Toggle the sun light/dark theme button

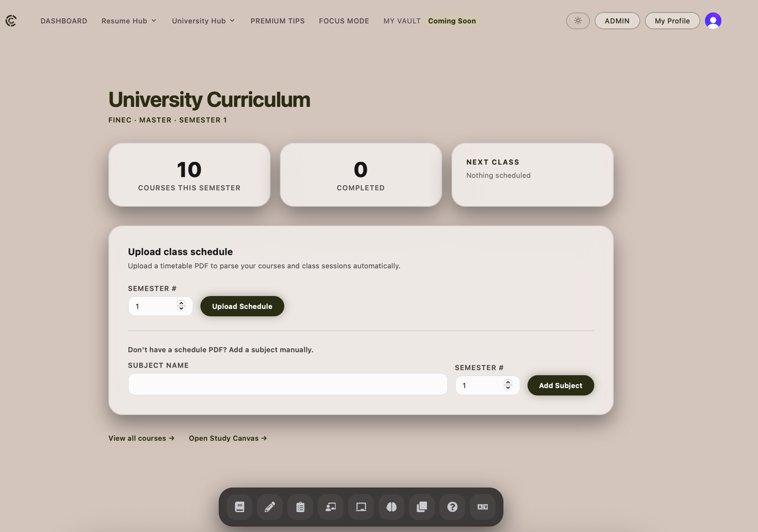point(578,21)
